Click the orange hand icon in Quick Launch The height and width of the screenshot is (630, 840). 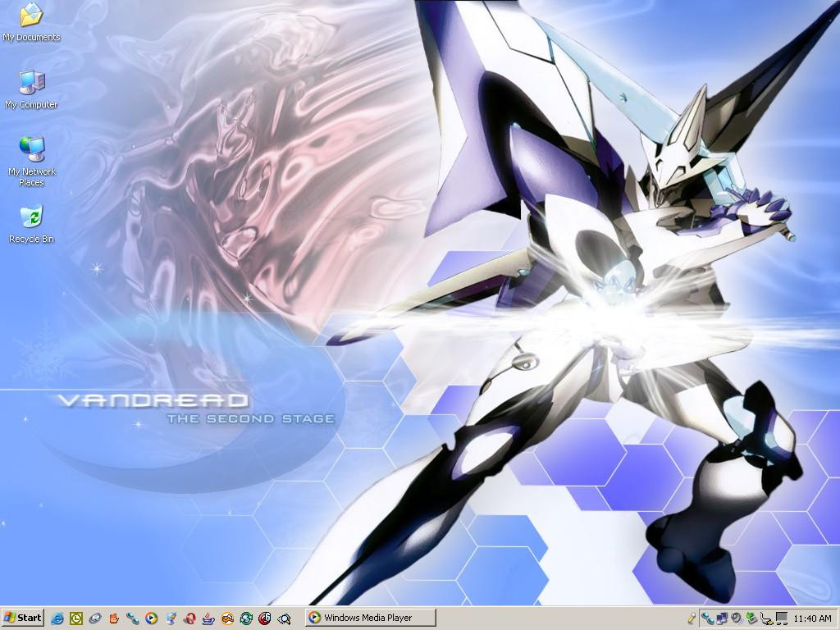click(114, 619)
